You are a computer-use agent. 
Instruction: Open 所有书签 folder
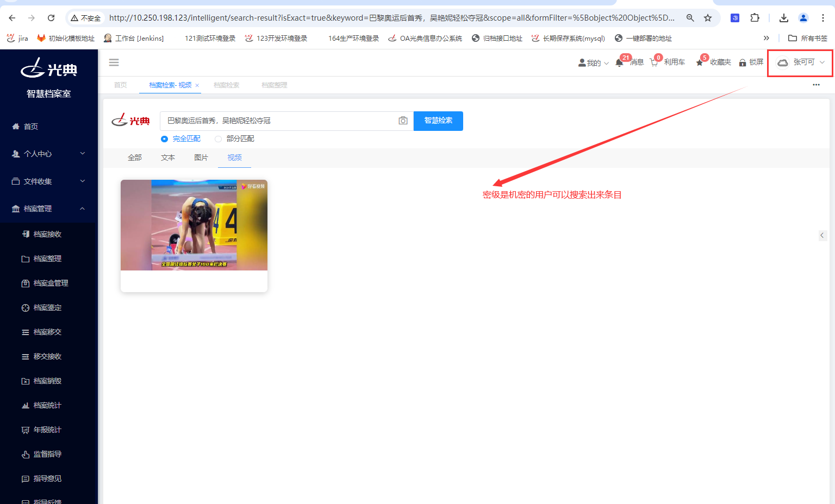(x=808, y=38)
